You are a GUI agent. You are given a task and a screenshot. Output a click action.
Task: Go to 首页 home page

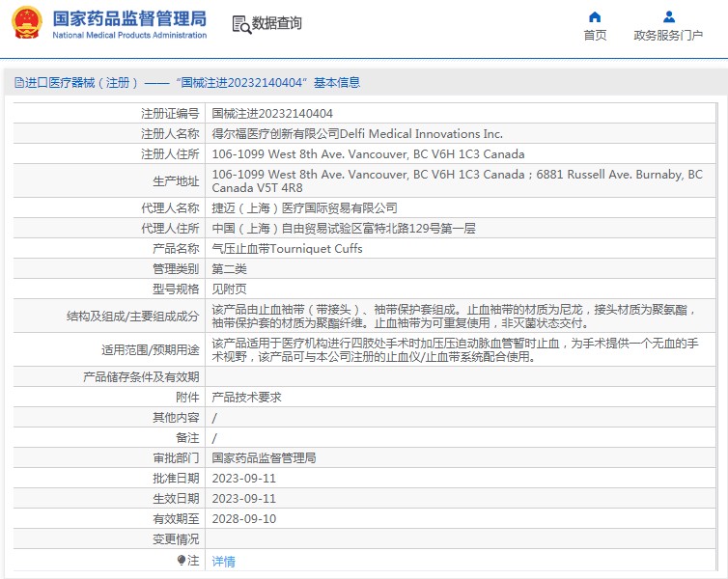click(595, 36)
